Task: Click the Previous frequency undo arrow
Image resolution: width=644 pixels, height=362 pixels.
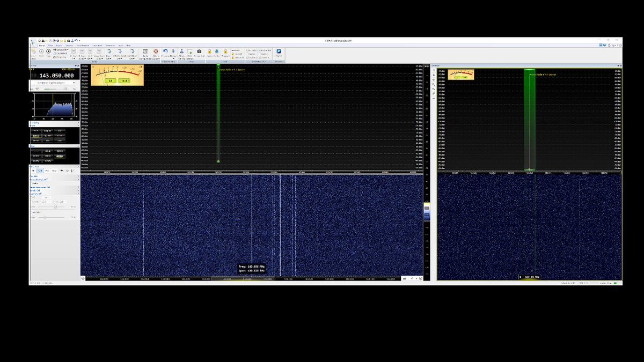Action: coord(165,51)
